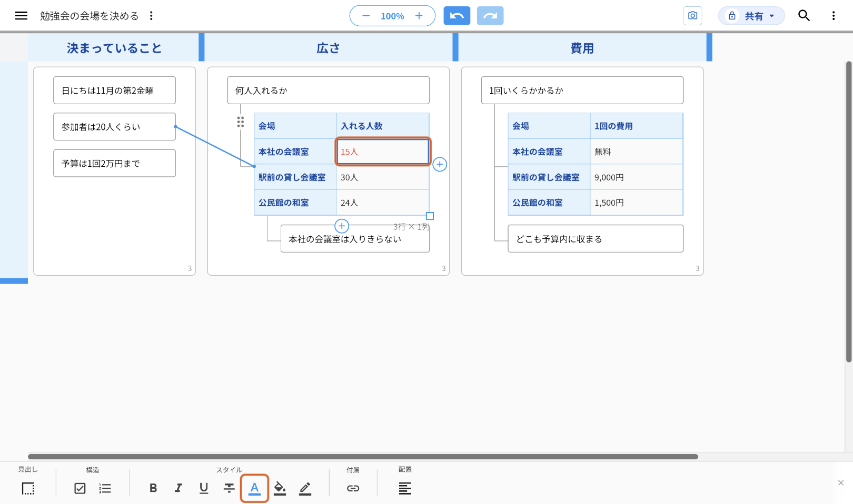Image resolution: width=853 pixels, height=504 pixels.
Task: Add a row with the bottom plus button
Action: click(x=342, y=226)
